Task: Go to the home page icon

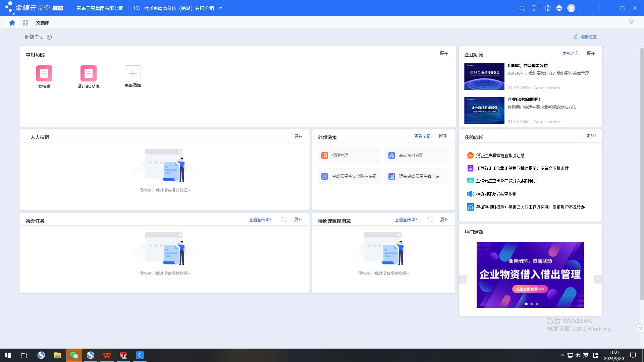Action: tap(12, 23)
